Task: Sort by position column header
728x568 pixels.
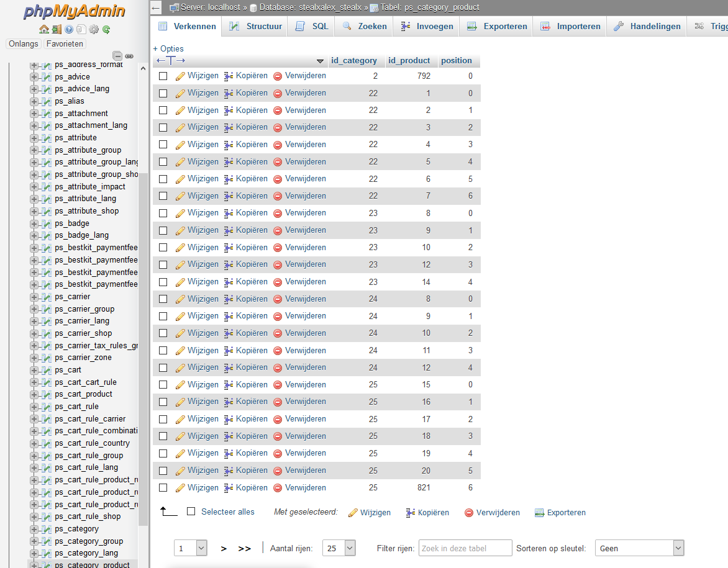Action: [x=457, y=61]
